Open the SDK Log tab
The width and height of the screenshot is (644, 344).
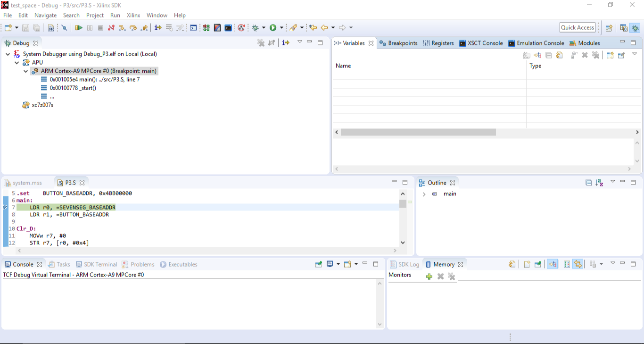tap(405, 265)
